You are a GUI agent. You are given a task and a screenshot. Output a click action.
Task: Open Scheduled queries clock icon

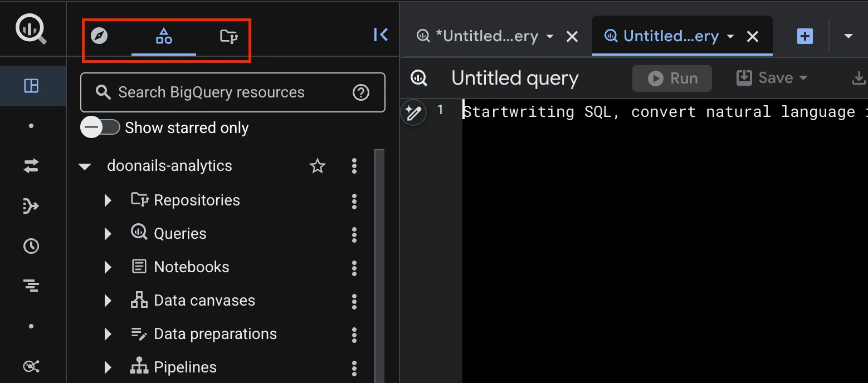point(31,246)
